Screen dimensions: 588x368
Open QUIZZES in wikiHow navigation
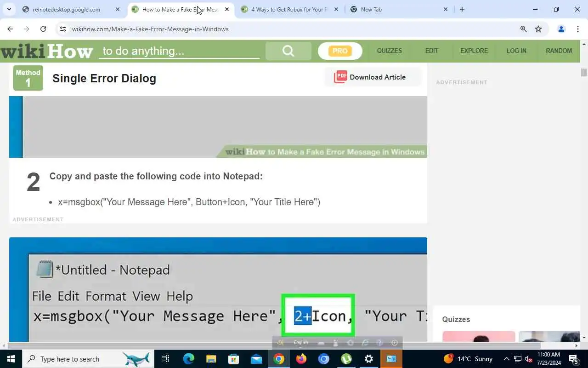coord(390,51)
